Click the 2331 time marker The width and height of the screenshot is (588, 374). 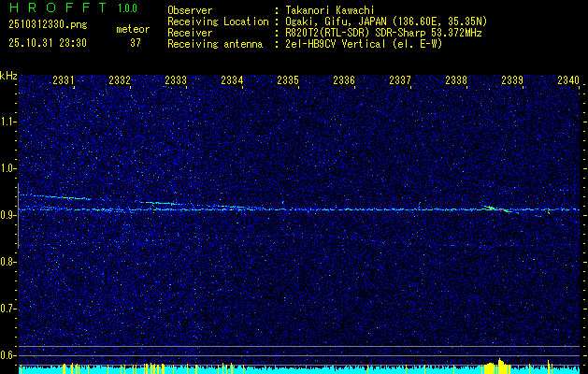(x=64, y=80)
